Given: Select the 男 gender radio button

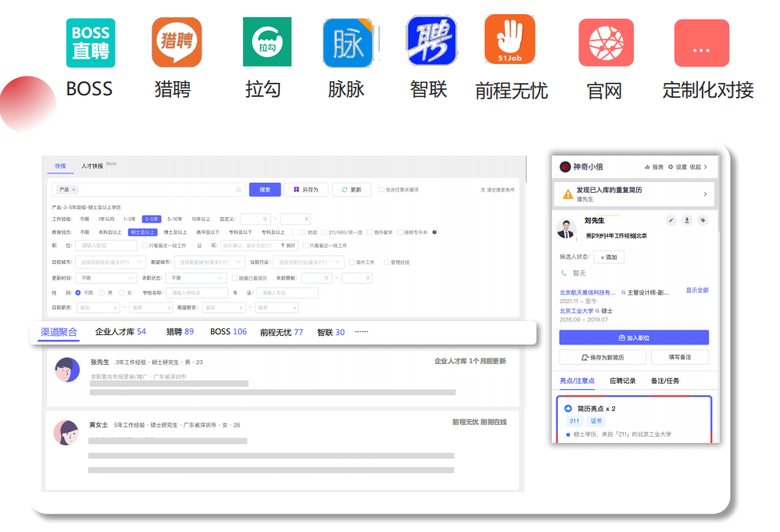Looking at the screenshot, I should [x=102, y=293].
